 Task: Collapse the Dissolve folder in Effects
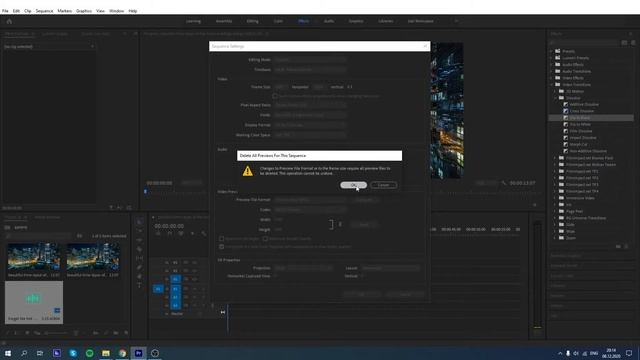[x=556, y=98]
